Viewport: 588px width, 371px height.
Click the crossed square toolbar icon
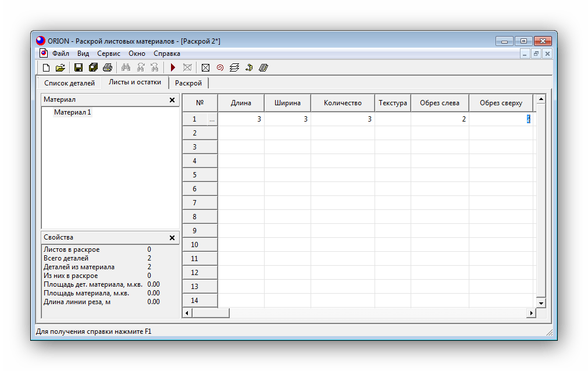[x=205, y=67]
